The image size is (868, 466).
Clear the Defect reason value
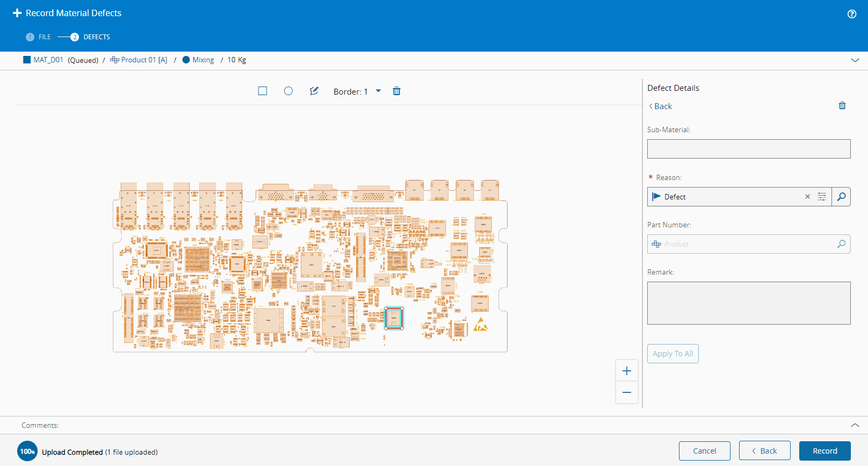coord(807,197)
